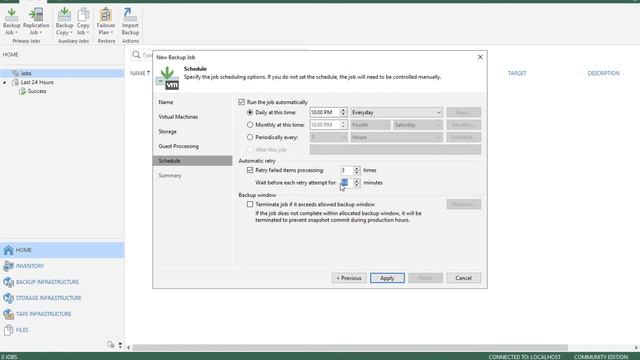Toggle Run the job automatically checkbox
The width and height of the screenshot is (640, 360).
pyautogui.click(x=242, y=102)
